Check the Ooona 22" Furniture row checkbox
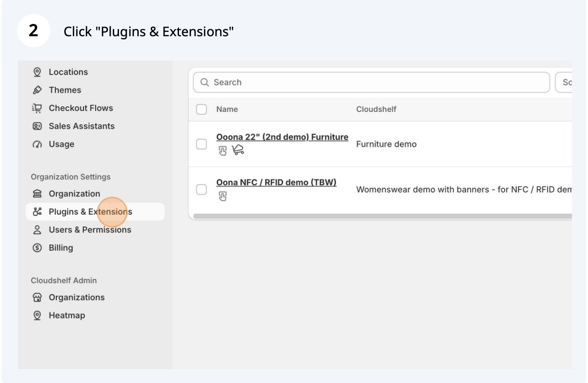 [201, 144]
